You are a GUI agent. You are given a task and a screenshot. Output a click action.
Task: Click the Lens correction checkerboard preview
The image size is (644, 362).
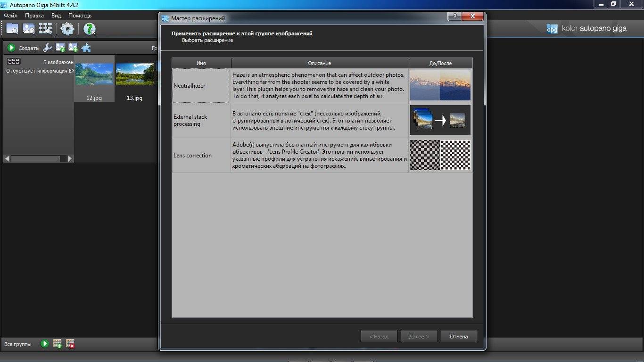(x=440, y=155)
